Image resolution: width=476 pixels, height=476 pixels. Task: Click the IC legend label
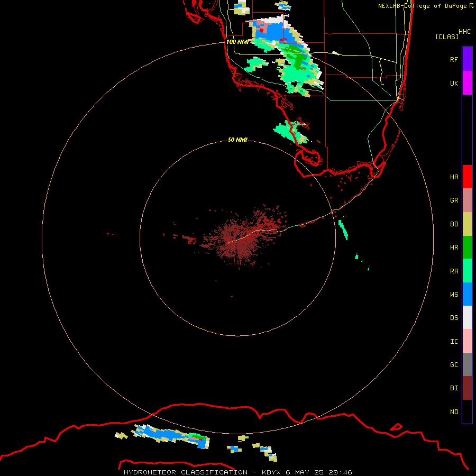tap(454, 342)
